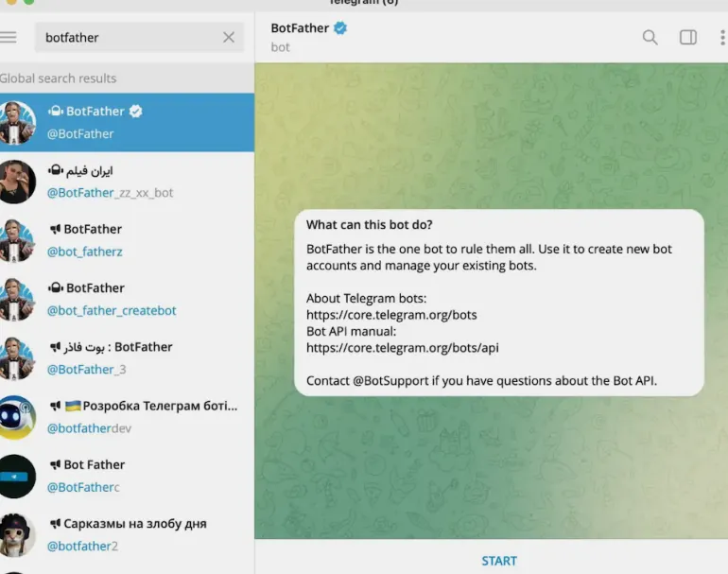Click dark avatar of Bot Father channel
The width and height of the screenshot is (728, 574).
point(17,477)
